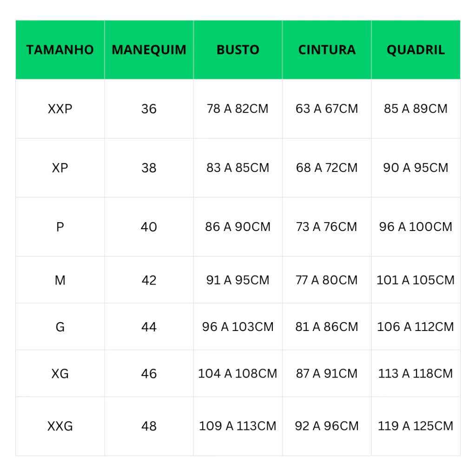Image resolution: width=476 pixels, height=476 pixels.
Task: Select bust measurement 109 A 113CM
Action: [238, 426]
